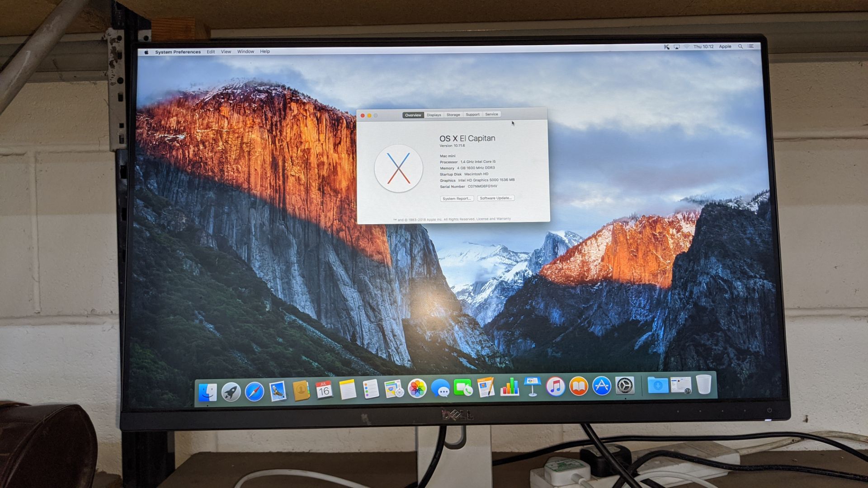This screenshot has width=868, height=488.
Task: Open the recent documents stack in Dock
Action: click(x=681, y=385)
